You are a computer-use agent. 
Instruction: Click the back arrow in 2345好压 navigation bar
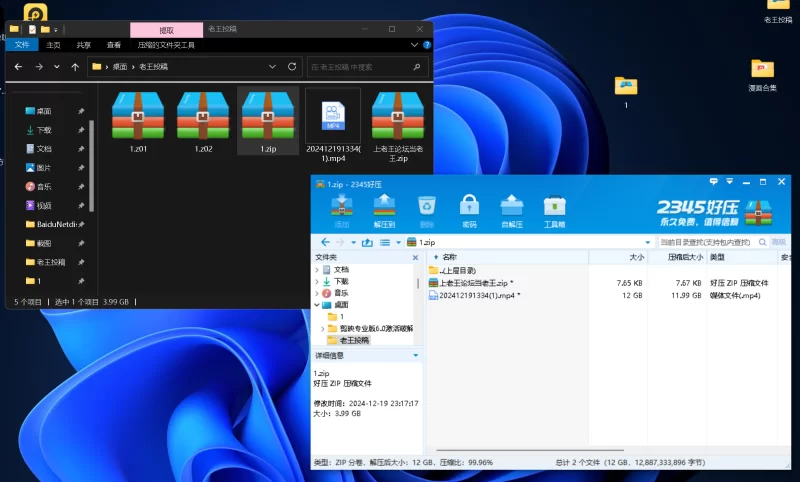point(325,242)
